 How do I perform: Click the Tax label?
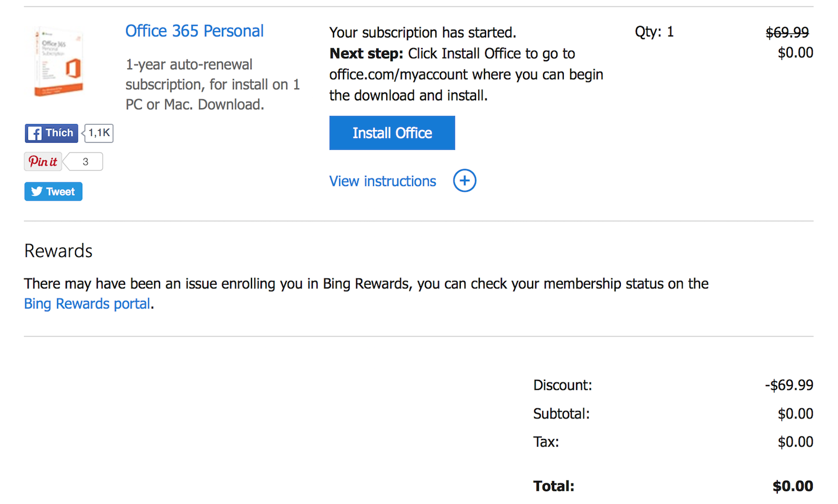coord(546,442)
